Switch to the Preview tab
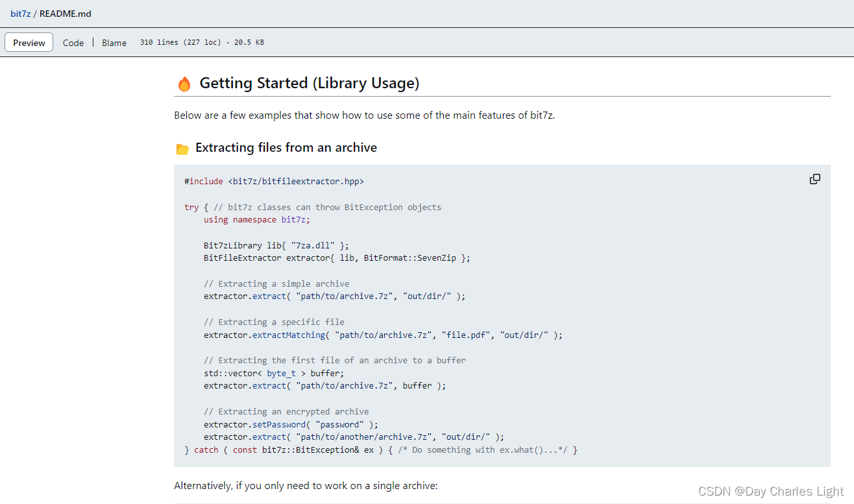This screenshot has width=854, height=504. pos(29,43)
